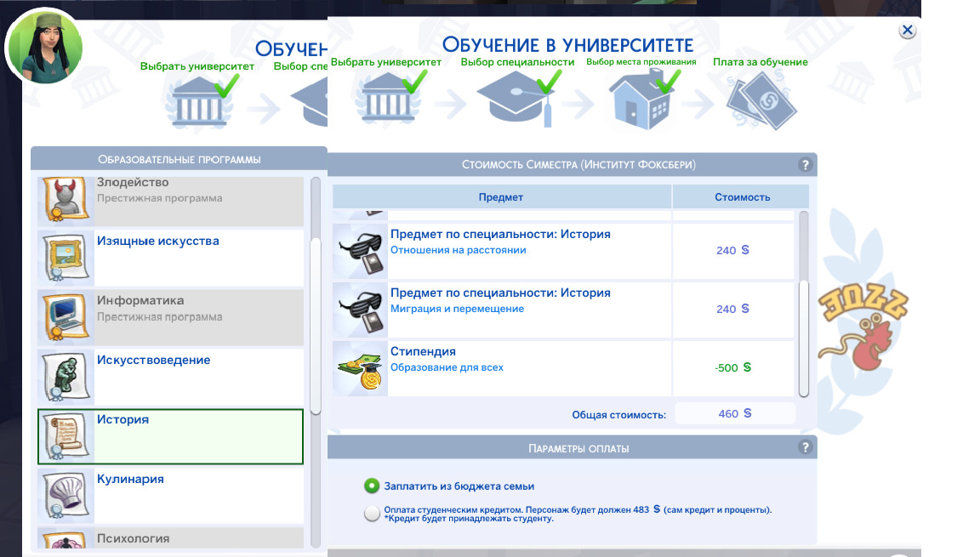Screen dimensions: 980x557
Task: Go to Плата за обучение step
Action: pos(760,62)
